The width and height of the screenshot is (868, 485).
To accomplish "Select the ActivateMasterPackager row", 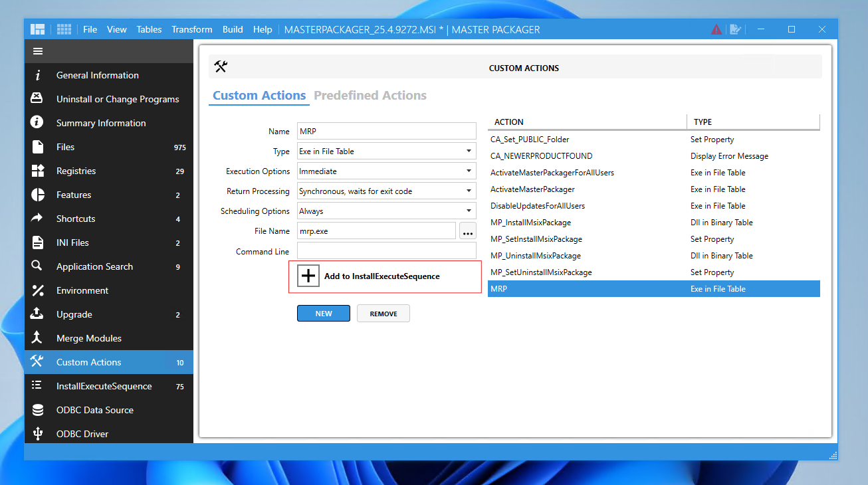I will 654,189.
